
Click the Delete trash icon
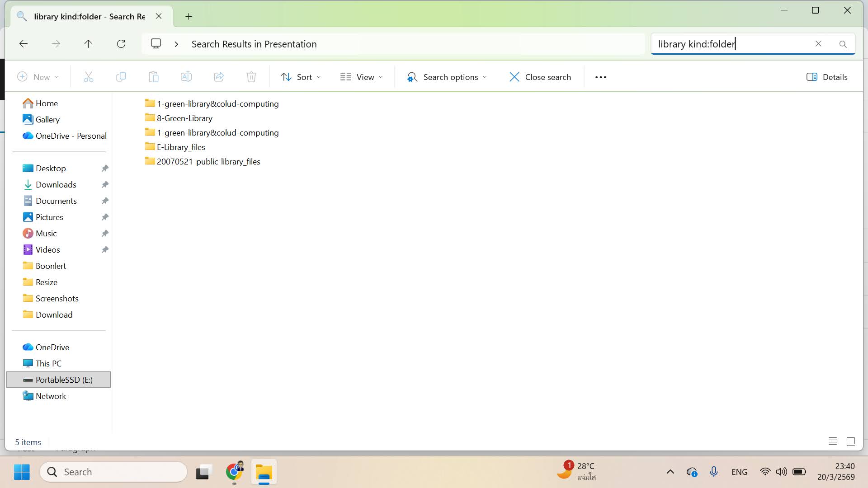pos(251,77)
